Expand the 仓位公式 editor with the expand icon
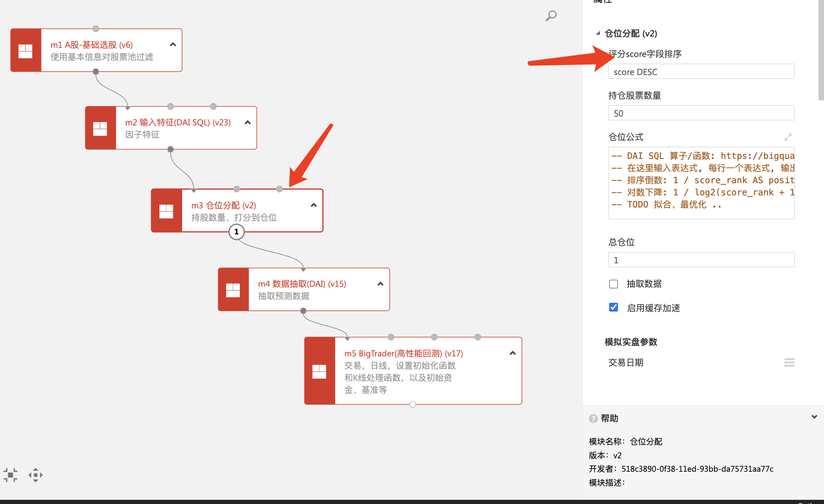The height and width of the screenshot is (504, 824). (x=788, y=137)
